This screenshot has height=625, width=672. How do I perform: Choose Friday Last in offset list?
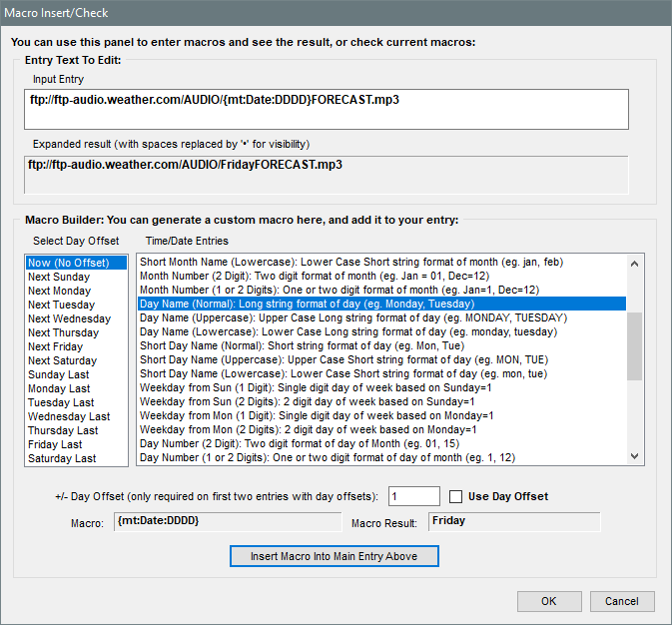tap(55, 444)
